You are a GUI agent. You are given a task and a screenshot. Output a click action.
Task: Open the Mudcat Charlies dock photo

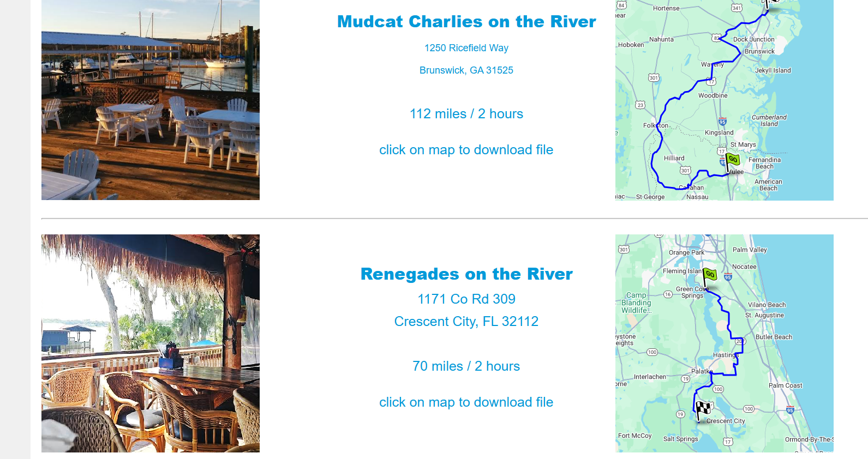(x=151, y=100)
